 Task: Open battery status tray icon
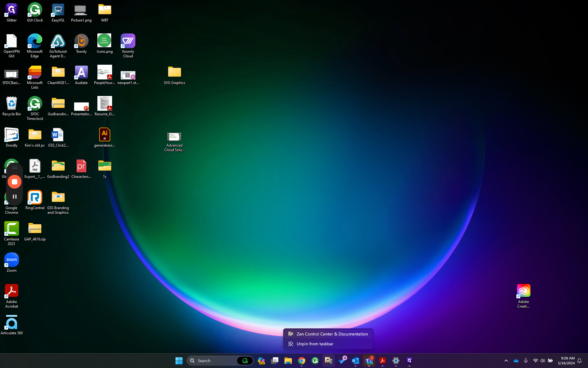tap(550, 361)
